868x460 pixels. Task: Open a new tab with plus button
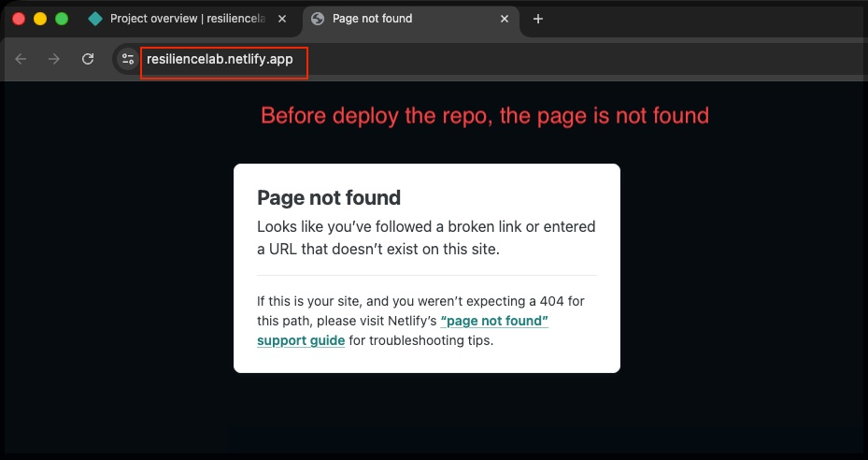pos(538,19)
